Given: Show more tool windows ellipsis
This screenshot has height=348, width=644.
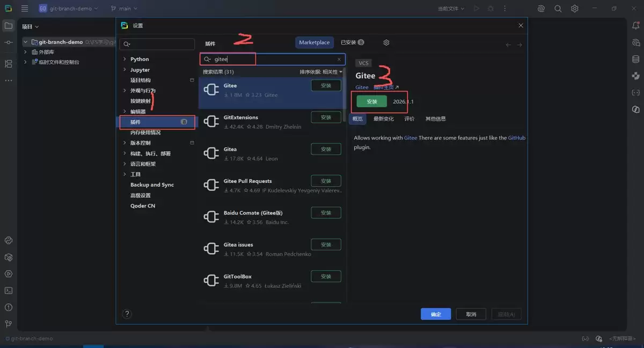Looking at the screenshot, I should (x=8, y=80).
